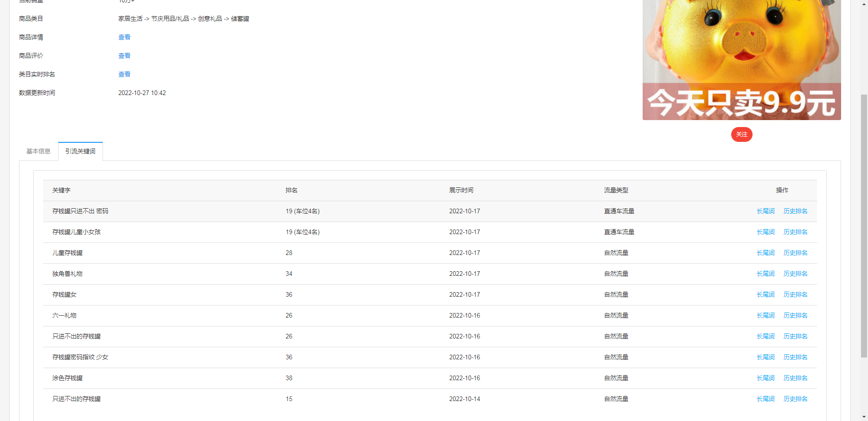Open 历史排名 for 存钱罐只进不出 密码

coord(795,211)
